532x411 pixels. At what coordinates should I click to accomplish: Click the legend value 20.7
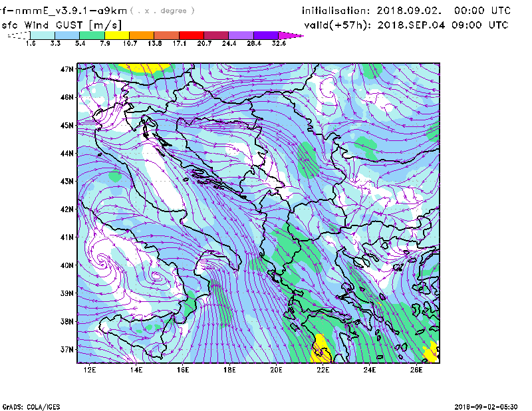point(204,43)
